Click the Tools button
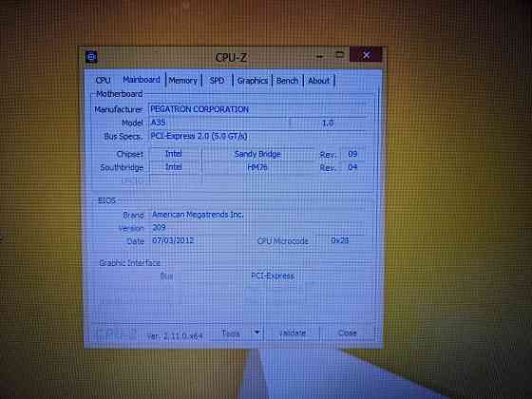This screenshot has height=399, width=532. (231, 333)
